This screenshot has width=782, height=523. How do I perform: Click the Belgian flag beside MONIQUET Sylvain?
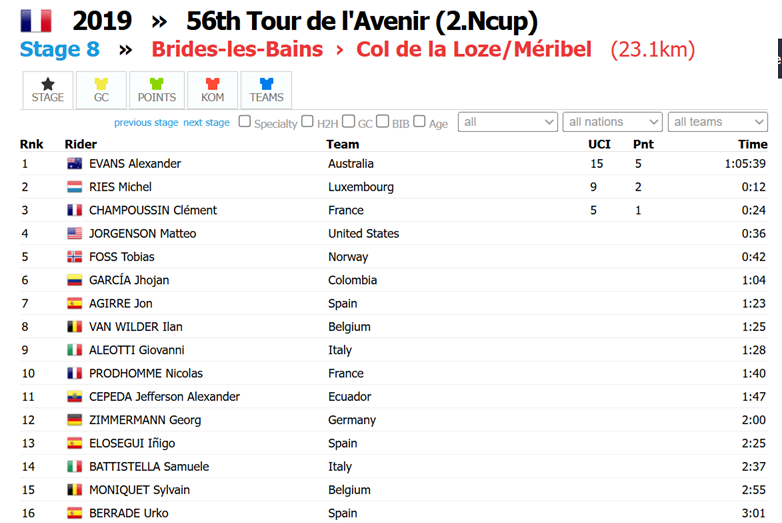click(x=74, y=490)
